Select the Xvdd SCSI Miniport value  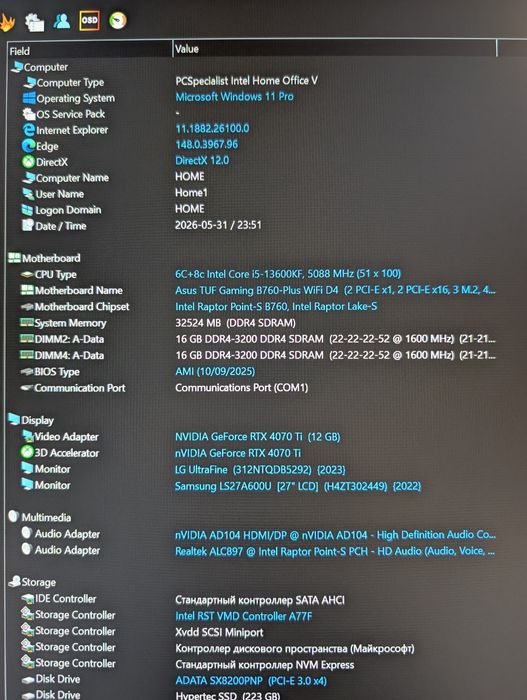(x=219, y=632)
